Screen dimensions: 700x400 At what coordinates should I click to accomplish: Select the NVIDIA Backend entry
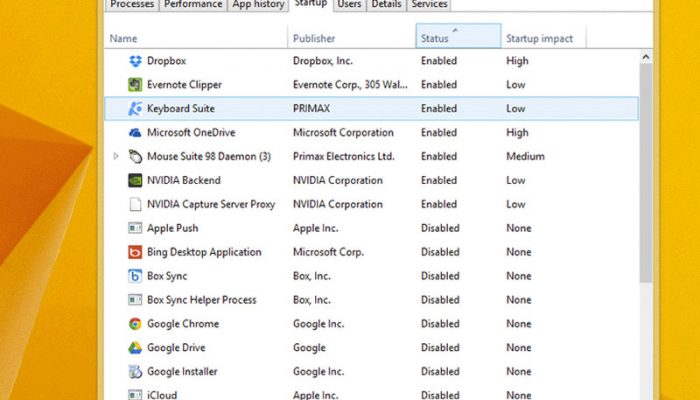pyautogui.click(x=184, y=180)
